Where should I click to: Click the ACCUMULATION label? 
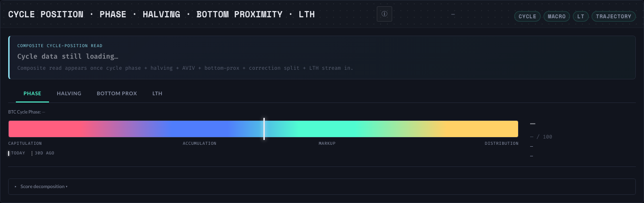tap(199, 143)
